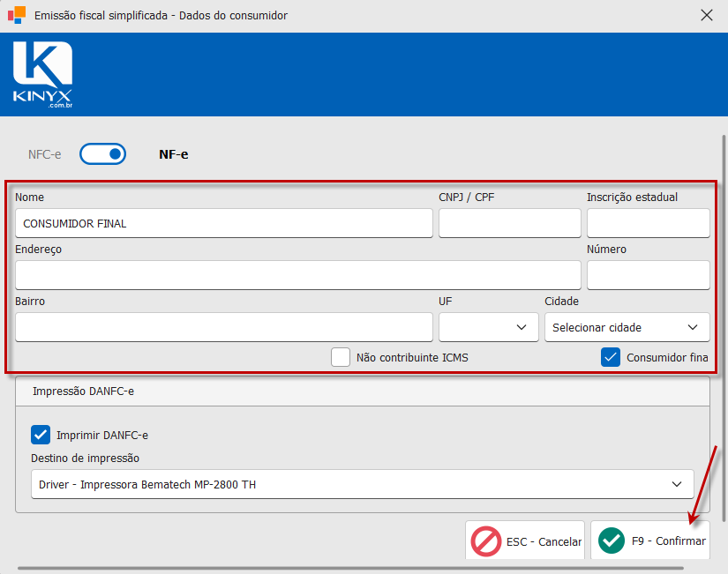Open the Selecionar cidade dropdown
This screenshot has height=574, width=728.
(x=627, y=327)
